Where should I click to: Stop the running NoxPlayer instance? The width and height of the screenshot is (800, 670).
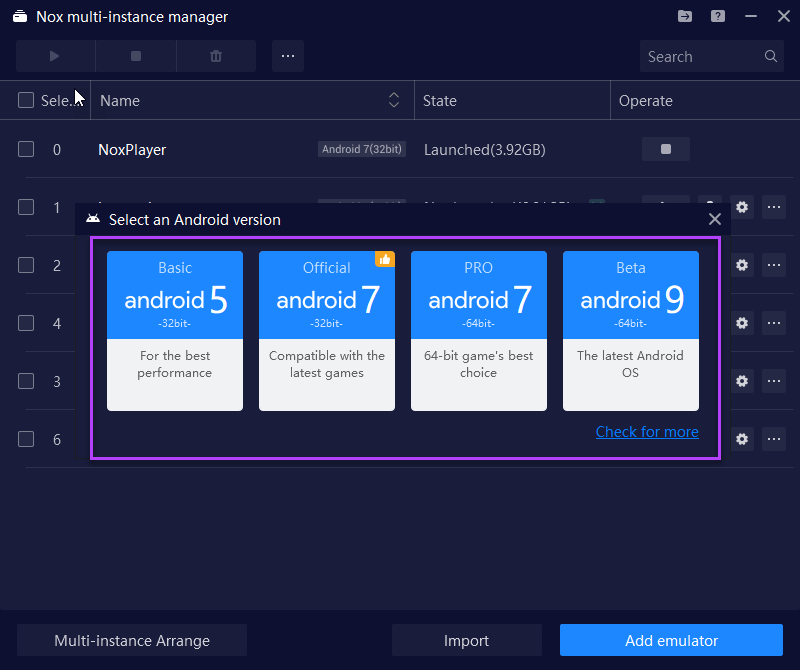coord(666,149)
